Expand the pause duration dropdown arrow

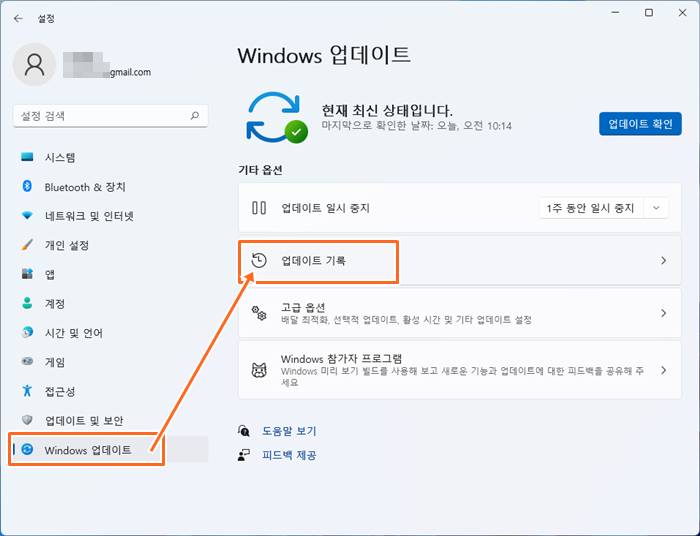656,208
